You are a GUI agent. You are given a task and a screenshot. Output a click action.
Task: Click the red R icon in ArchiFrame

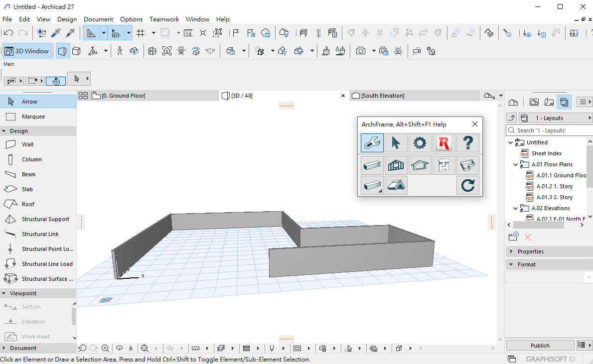[444, 143]
